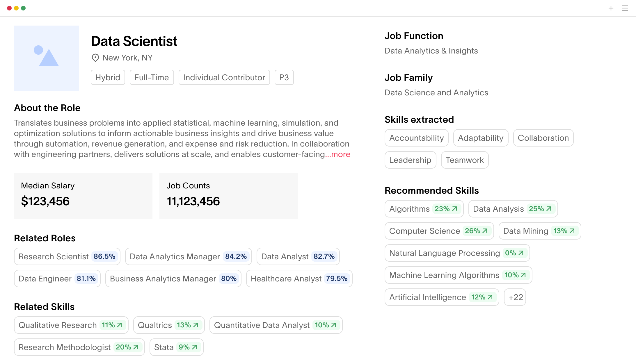Click the arrow icon on the Data Mining chip
This screenshot has width=636, height=364.
pyautogui.click(x=572, y=231)
